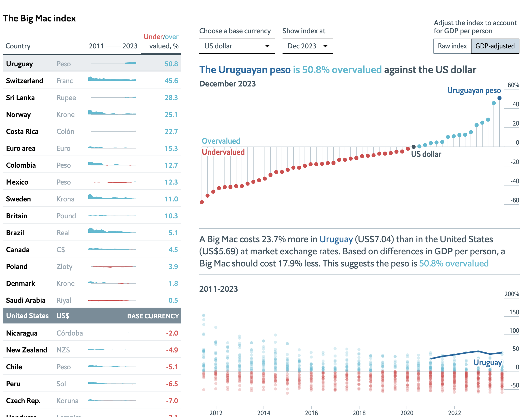Click the US dollar dark dot marker
The width and height of the screenshot is (528, 420).
pyautogui.click(x=413, y=147)
